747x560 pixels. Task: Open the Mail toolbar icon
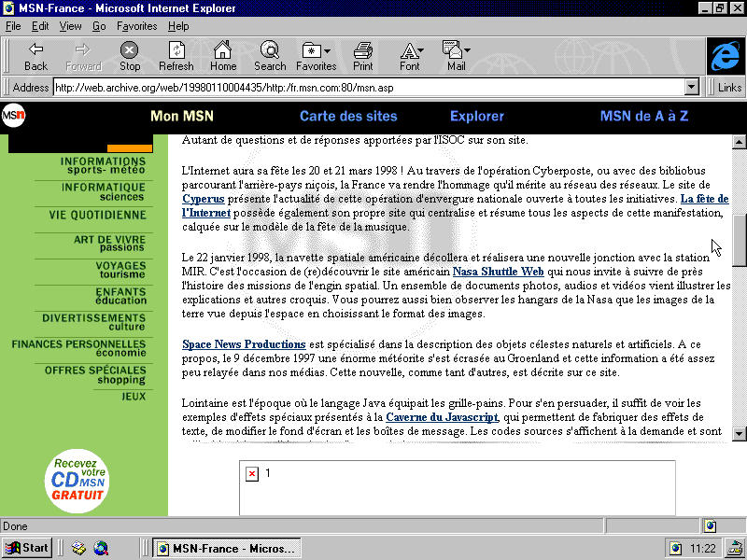point(452,49)
